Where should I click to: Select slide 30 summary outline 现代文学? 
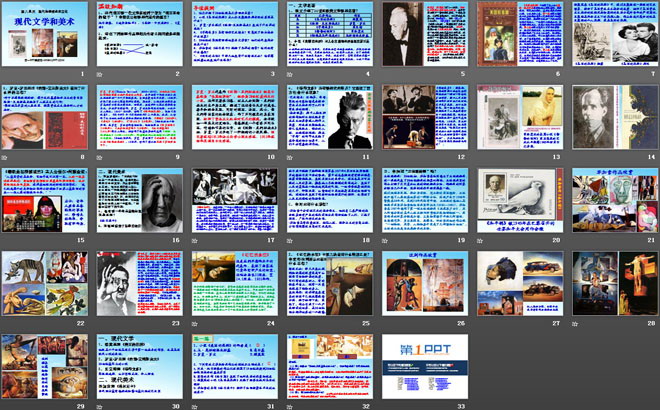pyautogui.click(x=140, y=366)
